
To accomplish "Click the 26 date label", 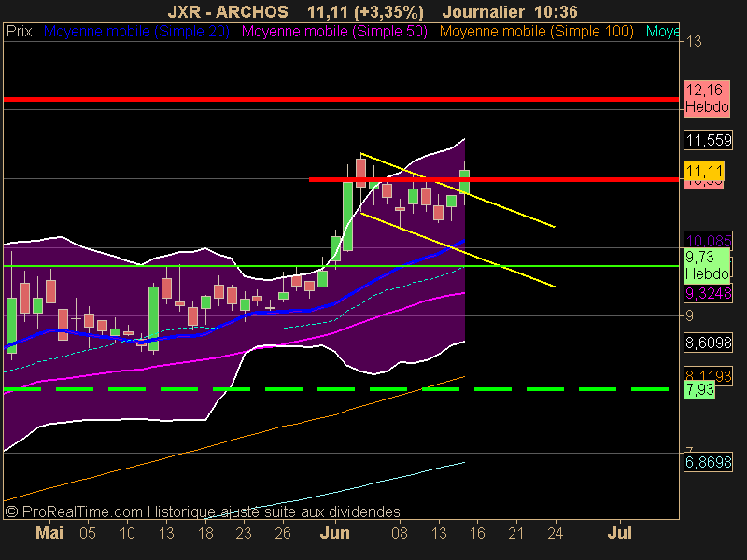I will pyautogui.click(x=283, y=533).
